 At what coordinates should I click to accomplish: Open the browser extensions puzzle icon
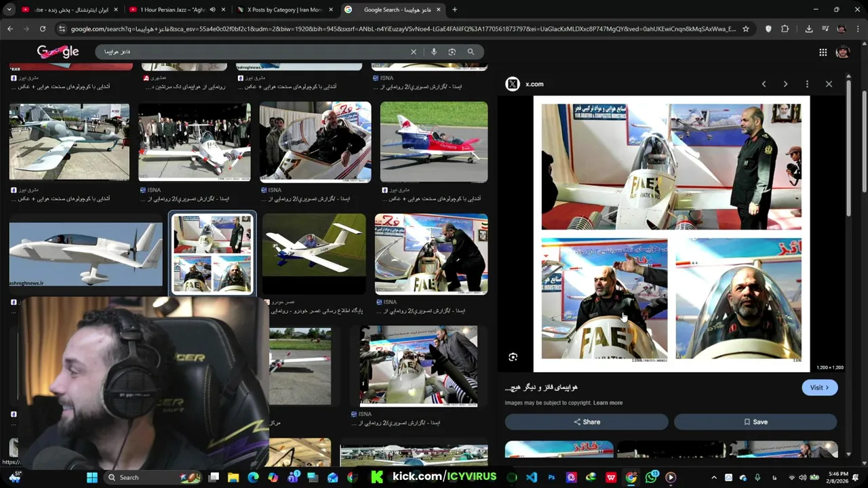pos(785,29)
